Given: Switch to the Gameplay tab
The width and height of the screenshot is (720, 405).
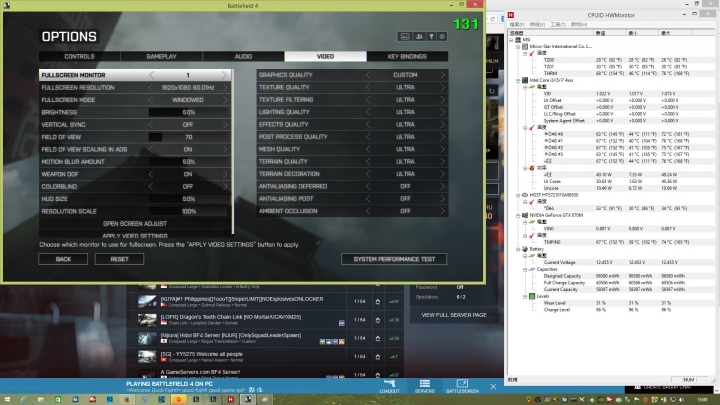Looking at the screenshot, I should point(161,56).
